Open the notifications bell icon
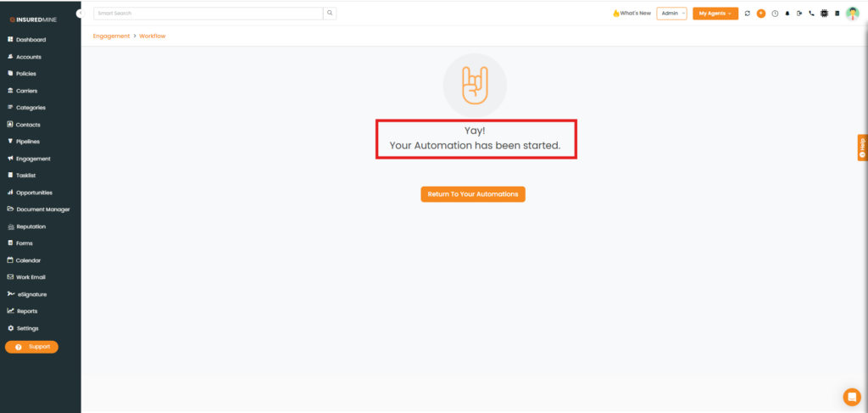The width and height of the screenshot is (868, 413). (x=787, y=14)
